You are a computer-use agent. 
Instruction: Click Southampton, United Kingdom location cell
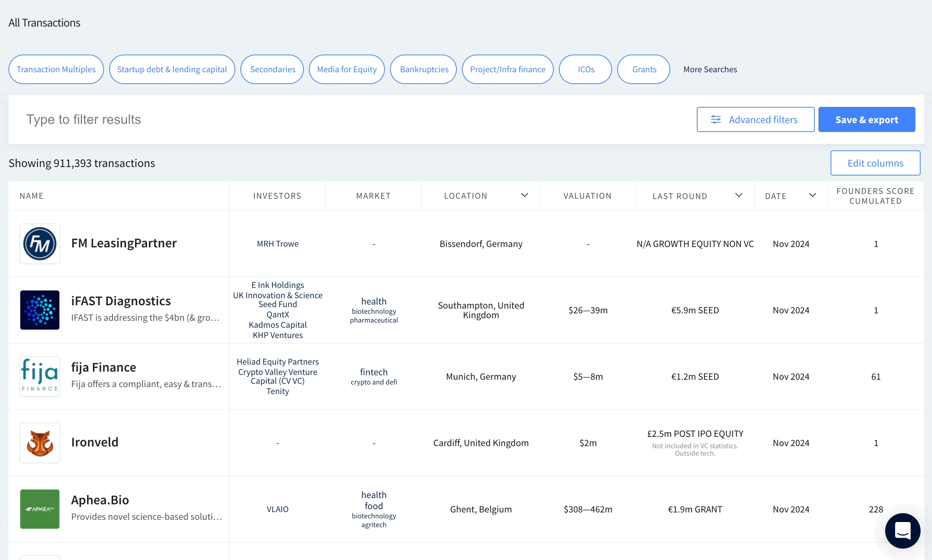(481, 310)
